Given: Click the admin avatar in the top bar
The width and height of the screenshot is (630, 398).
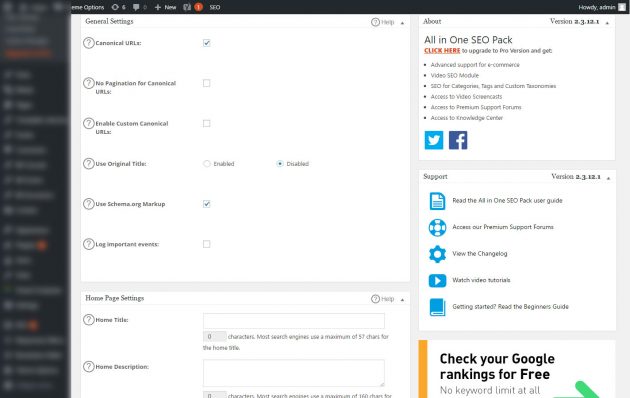Looking at the screenshot, I should tap(622, 7).
